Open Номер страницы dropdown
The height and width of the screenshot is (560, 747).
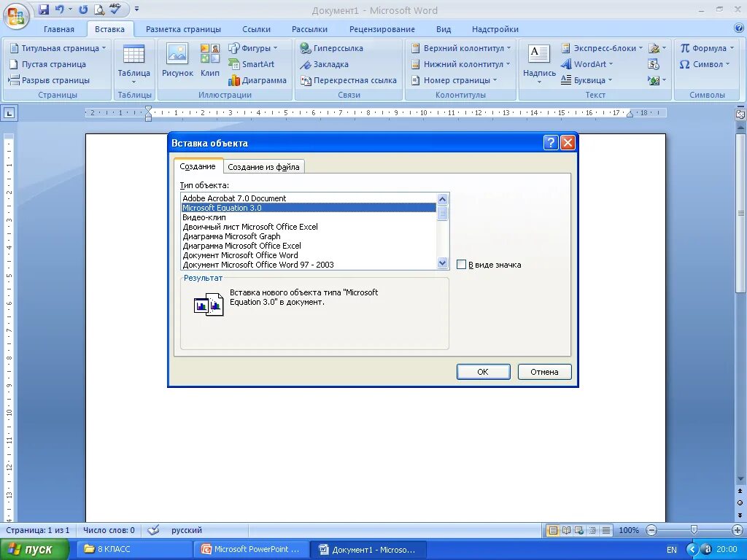click(454, 80)
